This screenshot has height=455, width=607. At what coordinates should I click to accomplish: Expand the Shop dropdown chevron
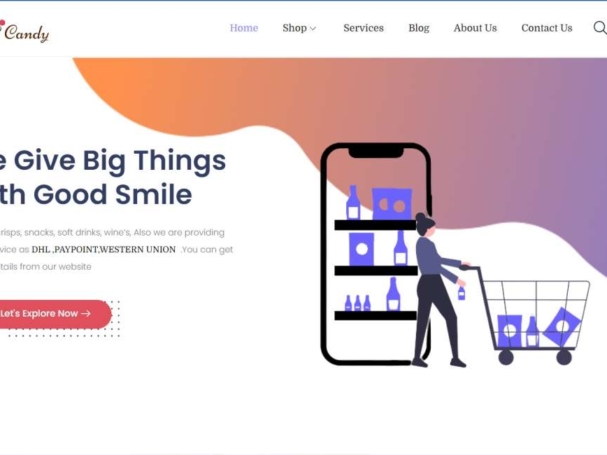pyautogui.click(x=313, y=29)
